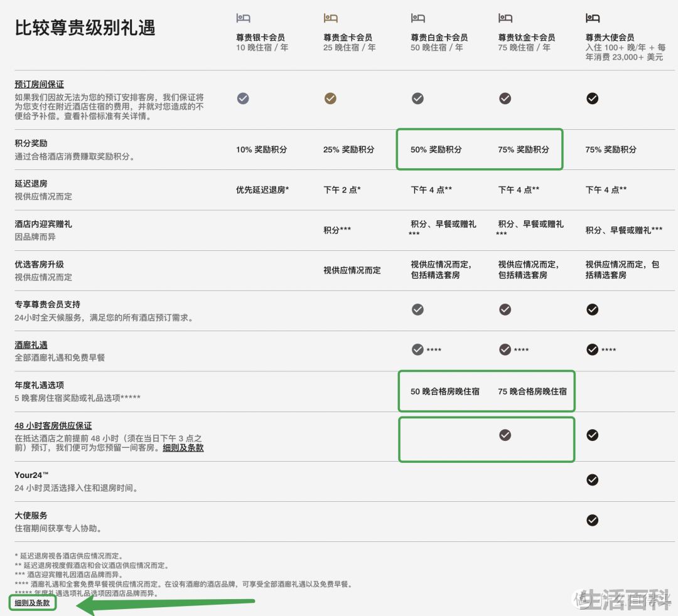This screenshot has width=678, height=616.
Task: Click the 10% 奖励积分 cell
Action: click(262, 149)
